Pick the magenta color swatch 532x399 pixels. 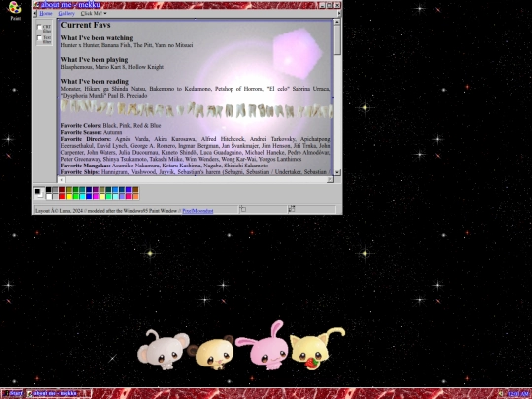(96, 196)
